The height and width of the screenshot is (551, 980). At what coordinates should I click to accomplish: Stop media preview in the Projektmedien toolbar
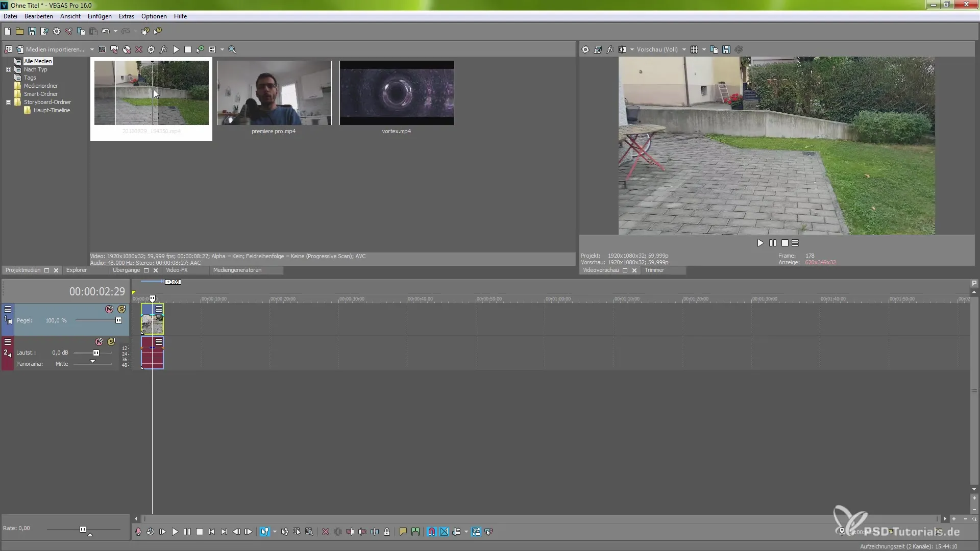[188, 49]
